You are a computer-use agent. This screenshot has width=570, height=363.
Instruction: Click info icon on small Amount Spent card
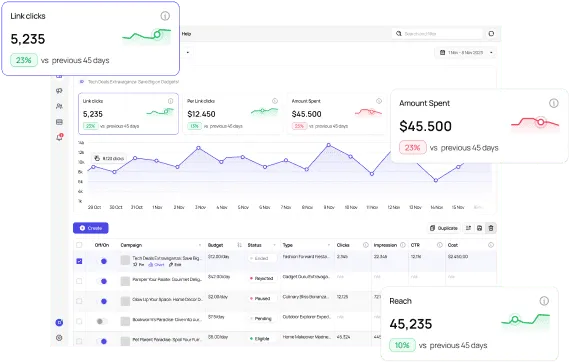pyautogui.click(x=379, y=101)
